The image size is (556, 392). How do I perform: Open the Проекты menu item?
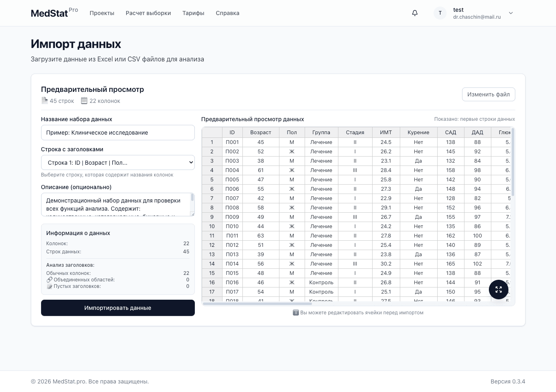pos(102,13)
